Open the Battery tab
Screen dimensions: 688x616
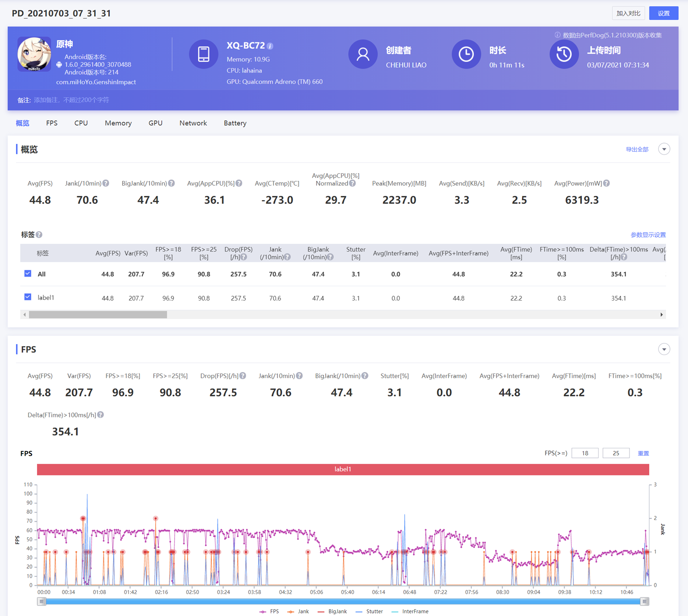[x=235, y=123]
